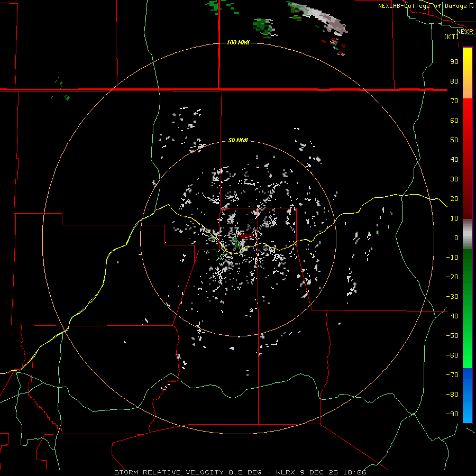The image size is (476, 476).
Task: Click the Storm Relative Velocity caption text
Action: [x=240, y=472]
